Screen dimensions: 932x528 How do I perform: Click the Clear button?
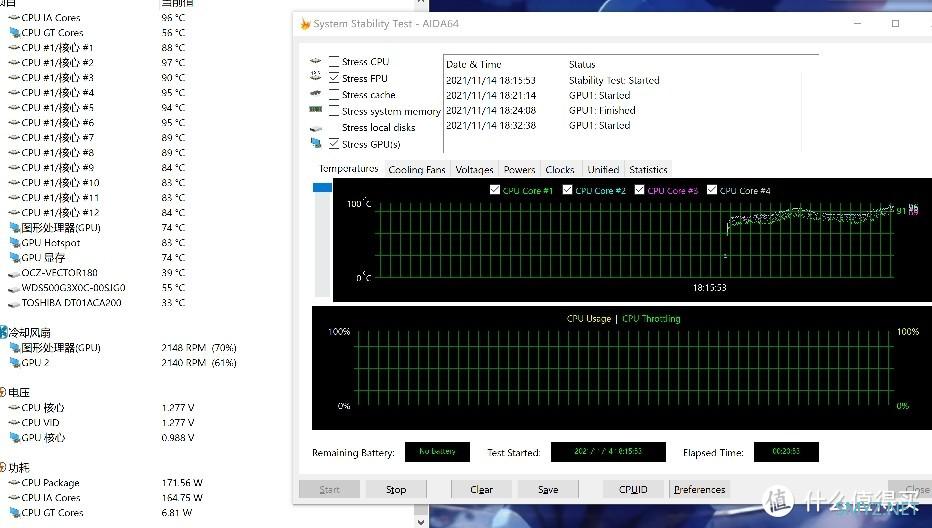[481, 489]
